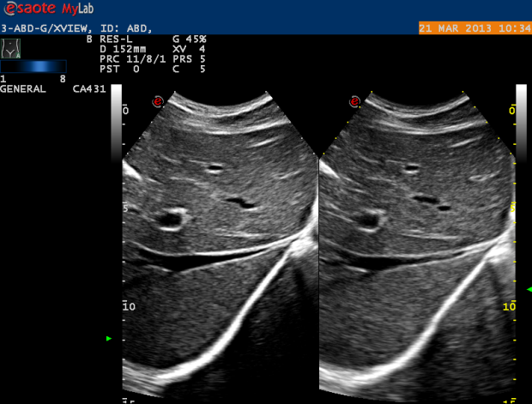Click the right green focal zone arrow

pos(528,290)
